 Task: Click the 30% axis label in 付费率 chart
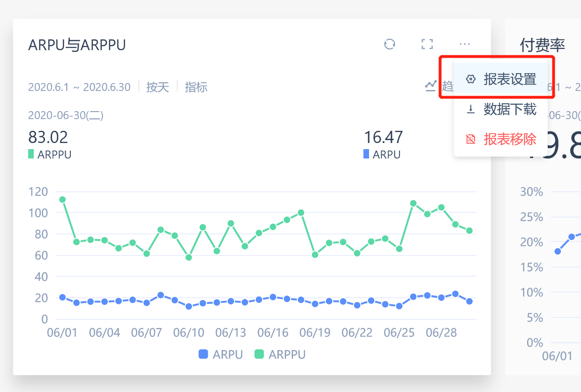(x=532, y=192)
